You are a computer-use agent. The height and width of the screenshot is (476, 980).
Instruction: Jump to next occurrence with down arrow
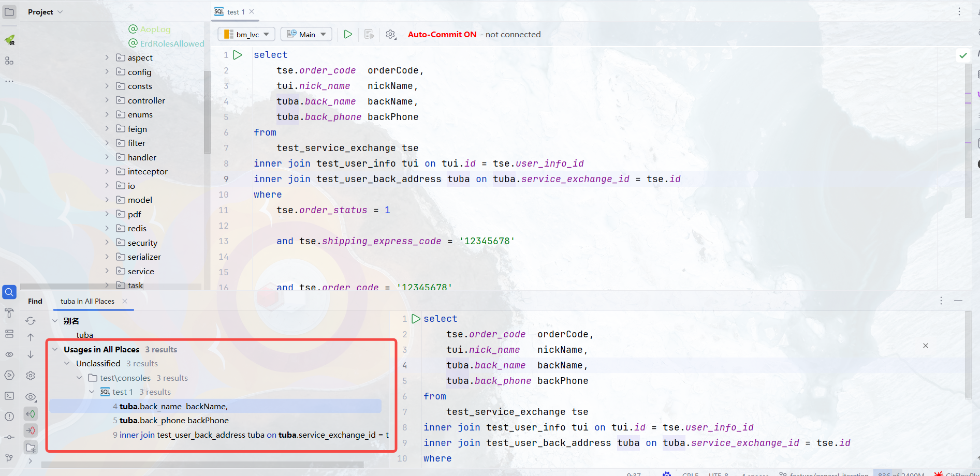[31, 355]
